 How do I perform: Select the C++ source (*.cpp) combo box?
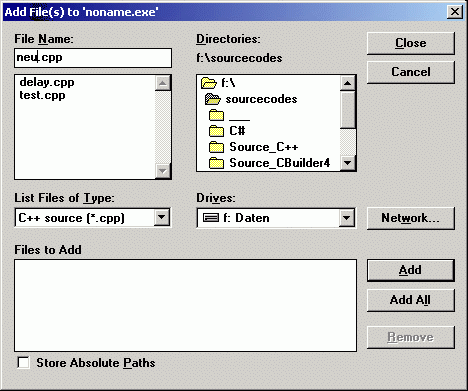(x=93, y=218)
